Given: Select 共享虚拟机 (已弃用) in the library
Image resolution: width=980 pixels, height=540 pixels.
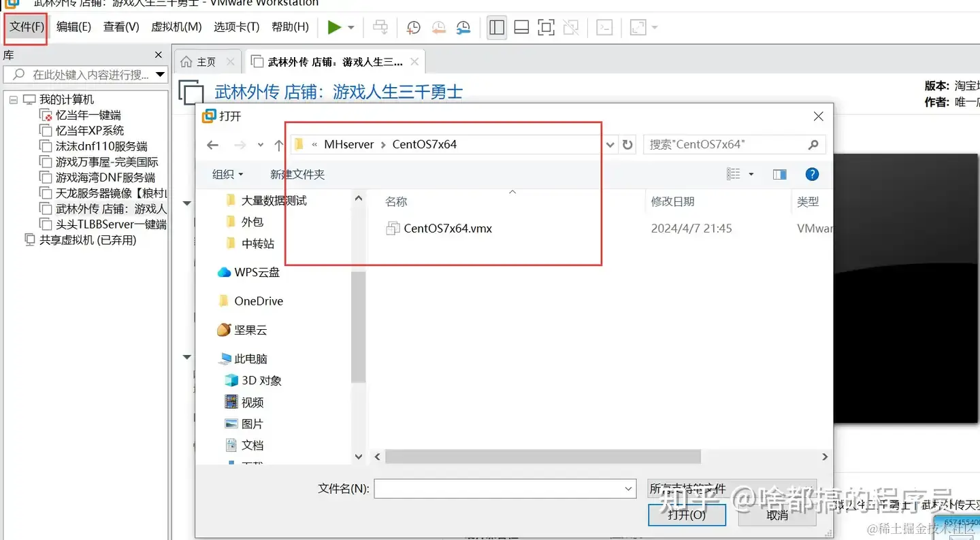Looking at the screenshot, I should pyautogui.click(x=88, y=240).
